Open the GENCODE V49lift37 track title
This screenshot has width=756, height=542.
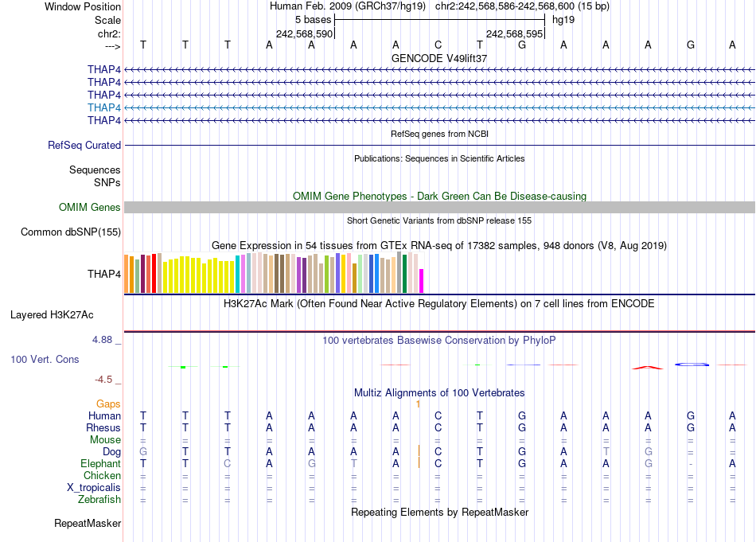point(439,58)
